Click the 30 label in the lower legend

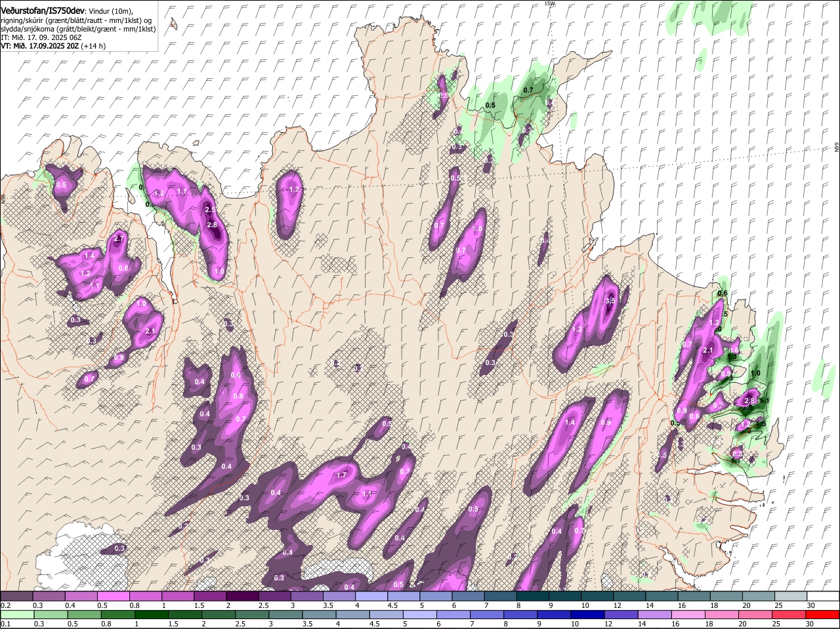pos(809,624)
